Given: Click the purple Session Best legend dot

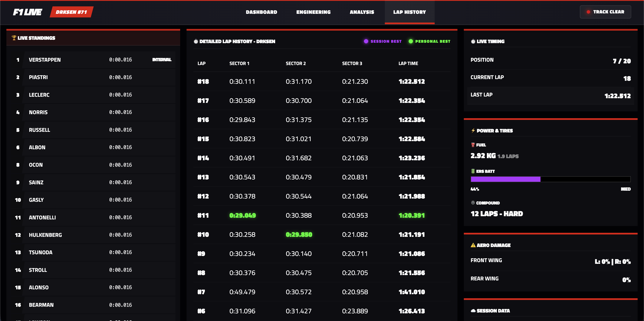Looking at the screenshot, I should pos(366,41).
